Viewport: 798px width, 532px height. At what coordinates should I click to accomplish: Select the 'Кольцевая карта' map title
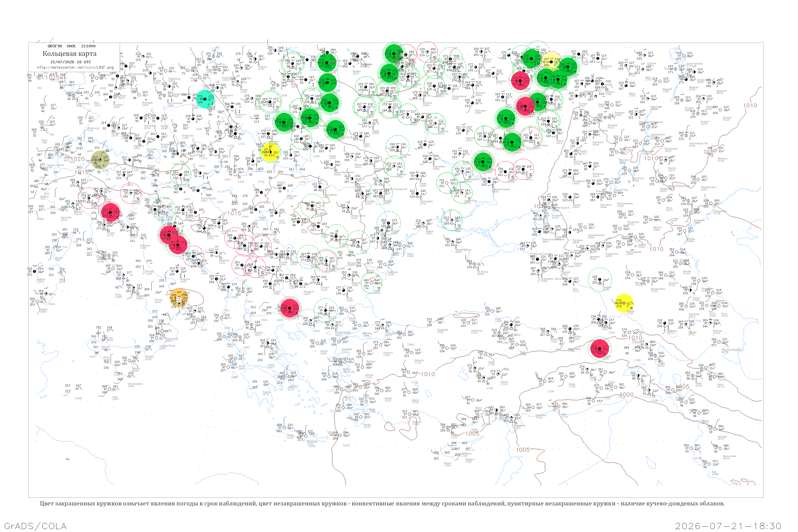[x=69, y=54]
